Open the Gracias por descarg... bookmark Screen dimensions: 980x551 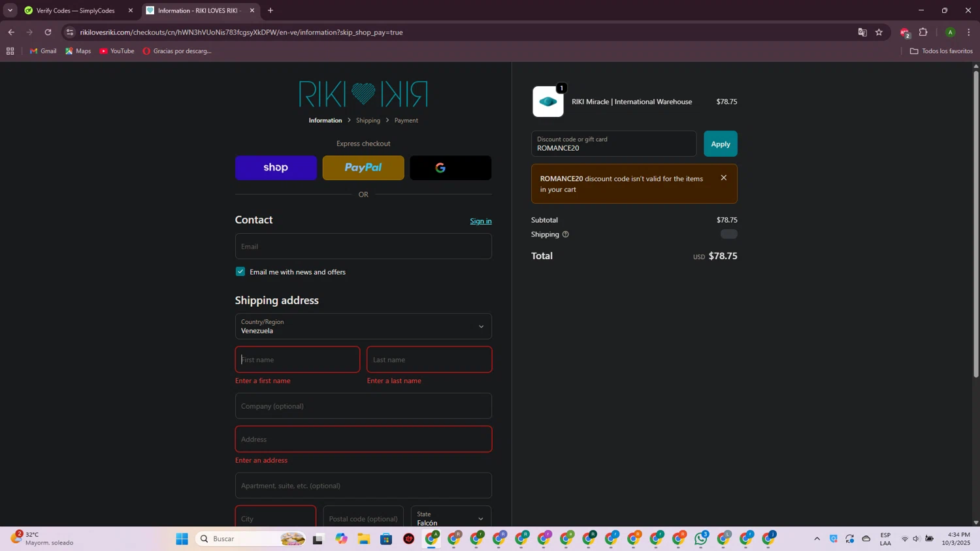[177, 51]
